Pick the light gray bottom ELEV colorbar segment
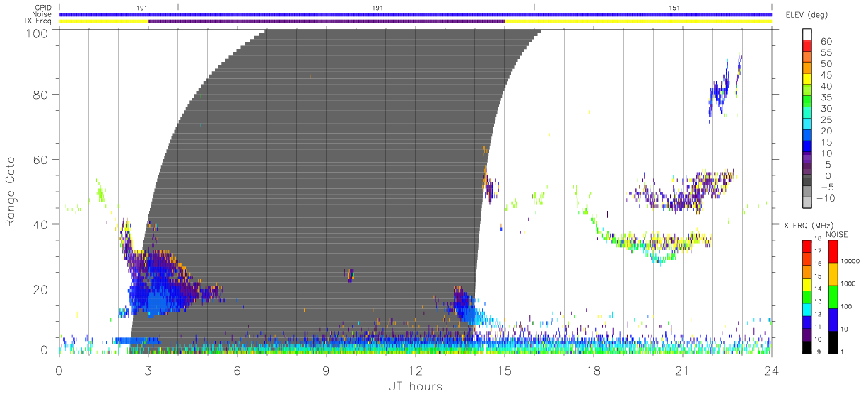This screenshot has height=401, width=868. [x=807, y=204]
